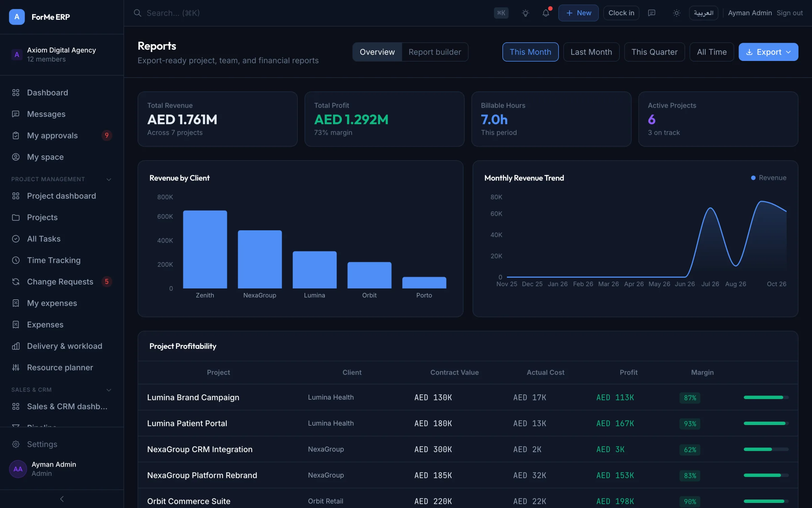
Task: Open Delivery & workload chart icon
Action: [x=16, y=346]
